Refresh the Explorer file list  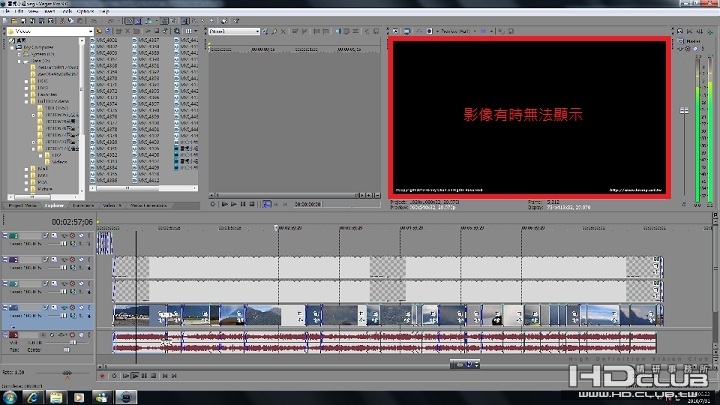point(107,31)
